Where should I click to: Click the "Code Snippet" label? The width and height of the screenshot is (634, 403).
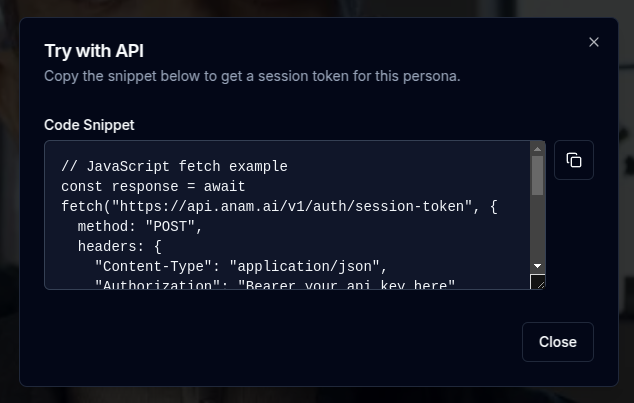89,125
